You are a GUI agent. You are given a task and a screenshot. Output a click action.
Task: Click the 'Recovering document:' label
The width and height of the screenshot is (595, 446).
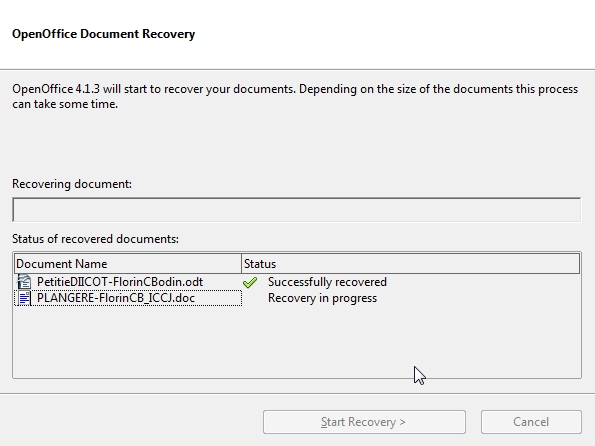[72, 184]
